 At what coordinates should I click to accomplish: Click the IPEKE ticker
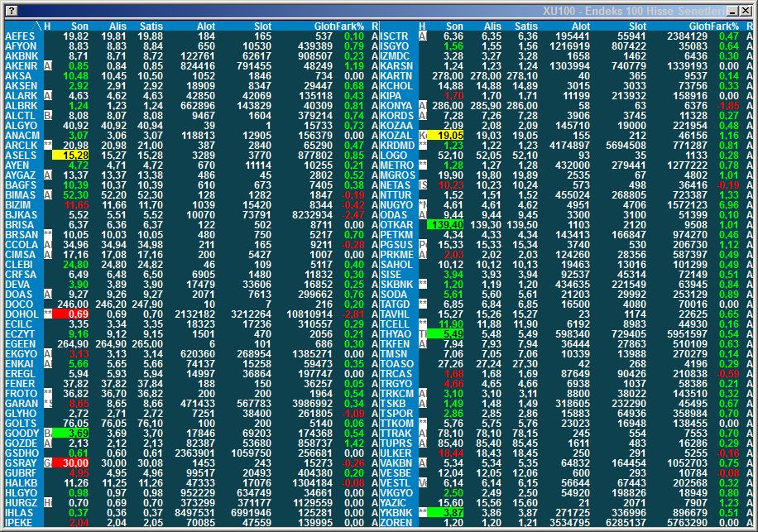(x=18, y=522)
